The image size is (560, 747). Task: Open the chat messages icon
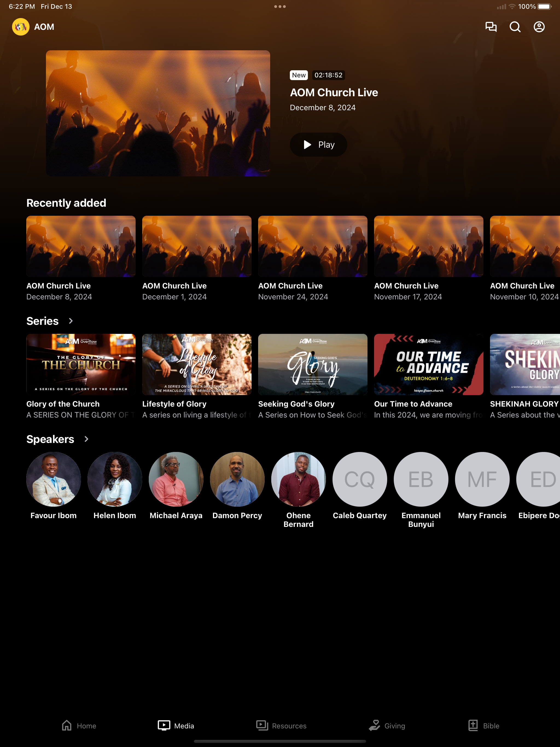[491, 27]
